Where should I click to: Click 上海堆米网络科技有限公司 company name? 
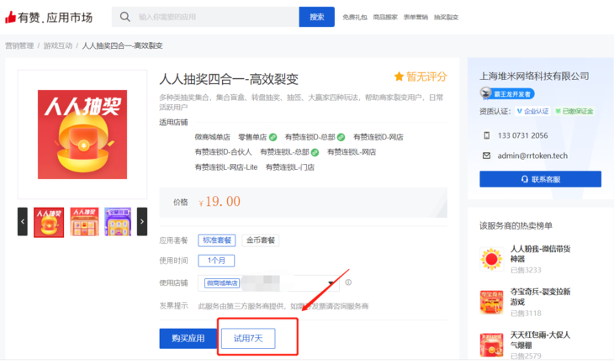[534, 76]
